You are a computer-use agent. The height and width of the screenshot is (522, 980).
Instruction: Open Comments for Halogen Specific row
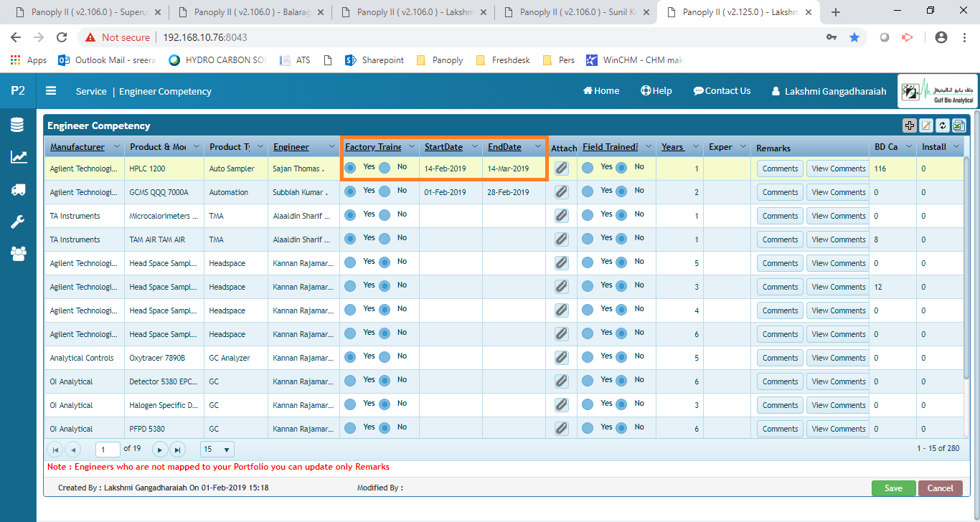[x=781, y=405]
